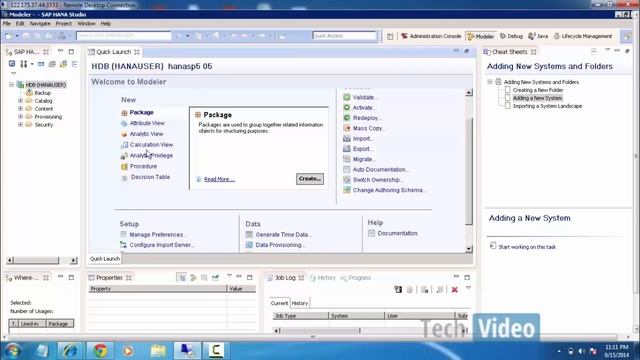Click the Migrate... action icon
This screenshot has width=640, height=360.
click(x=347, y=159)
